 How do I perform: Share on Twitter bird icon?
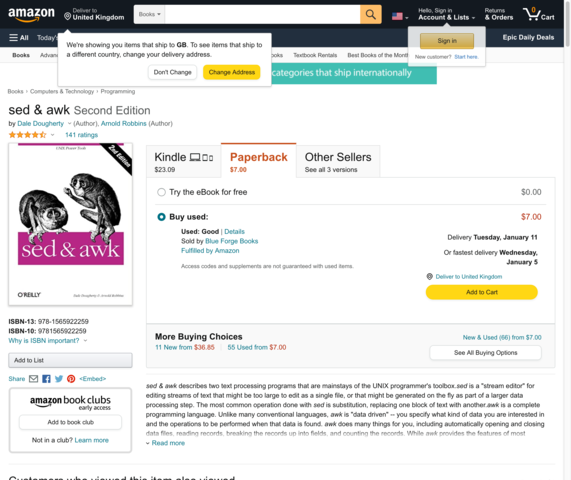click(x=59, y=379)
